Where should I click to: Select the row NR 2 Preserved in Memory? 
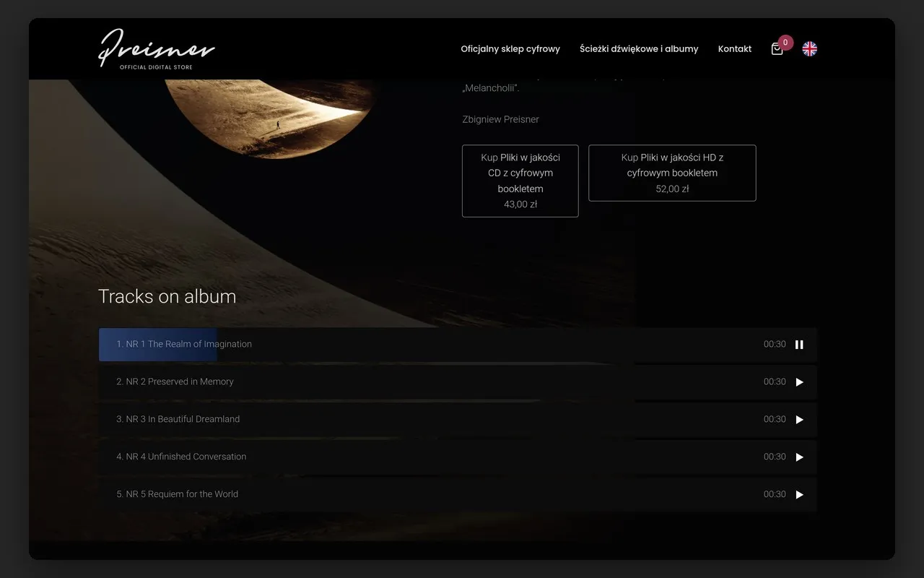[x=458, y=382]
